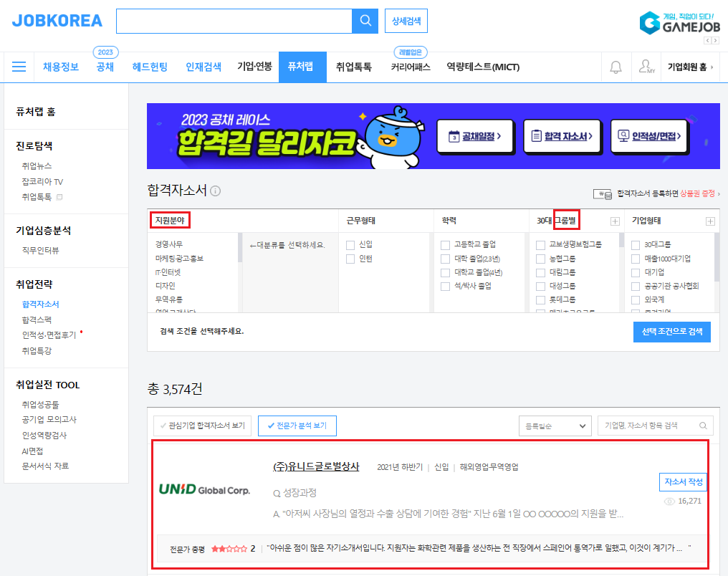Check the 대학교 졸업(4년) checkbox
Screen dimensions: 728x576
click(x=445, y=273)
